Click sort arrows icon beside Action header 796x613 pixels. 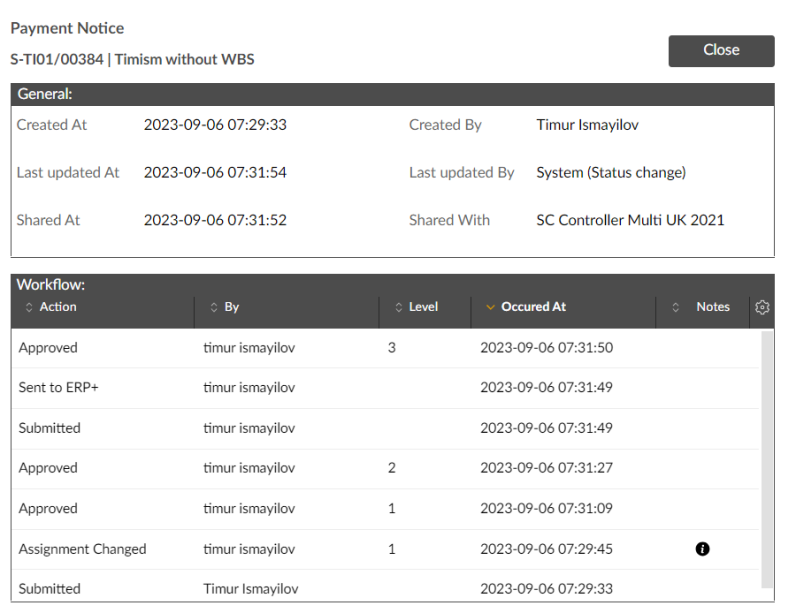tap(29, 307)
